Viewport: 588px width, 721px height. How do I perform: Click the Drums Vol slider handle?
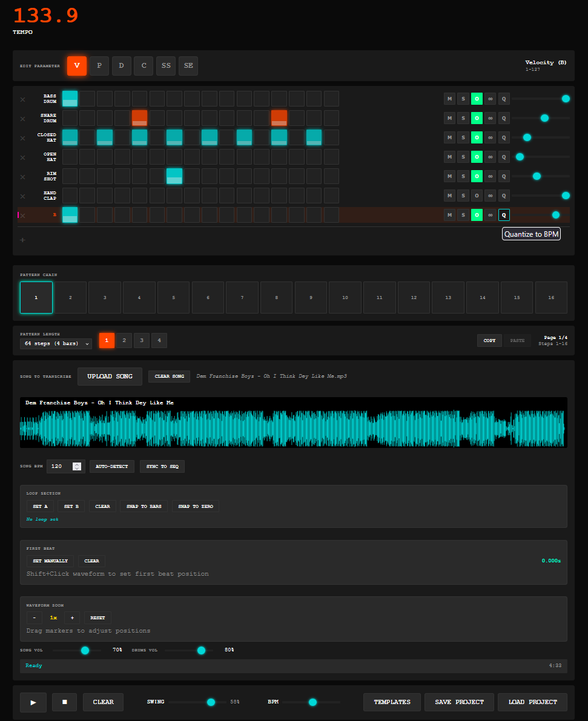[201, 650]
